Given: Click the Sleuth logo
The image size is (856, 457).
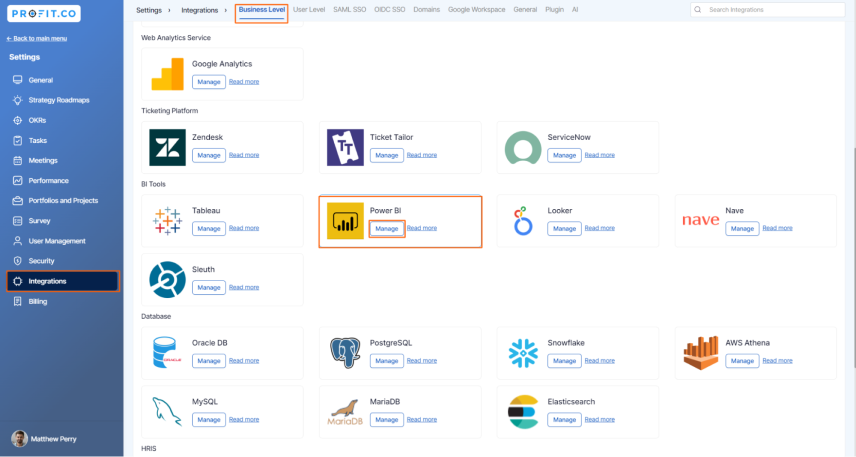Looking at the screenshot, I should [168, 280].
